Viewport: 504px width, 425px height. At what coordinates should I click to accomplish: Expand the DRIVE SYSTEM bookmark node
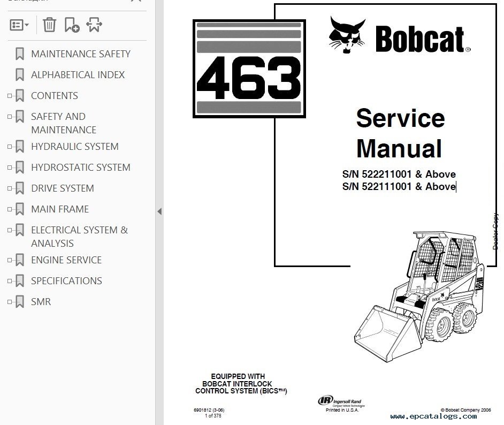9,188
